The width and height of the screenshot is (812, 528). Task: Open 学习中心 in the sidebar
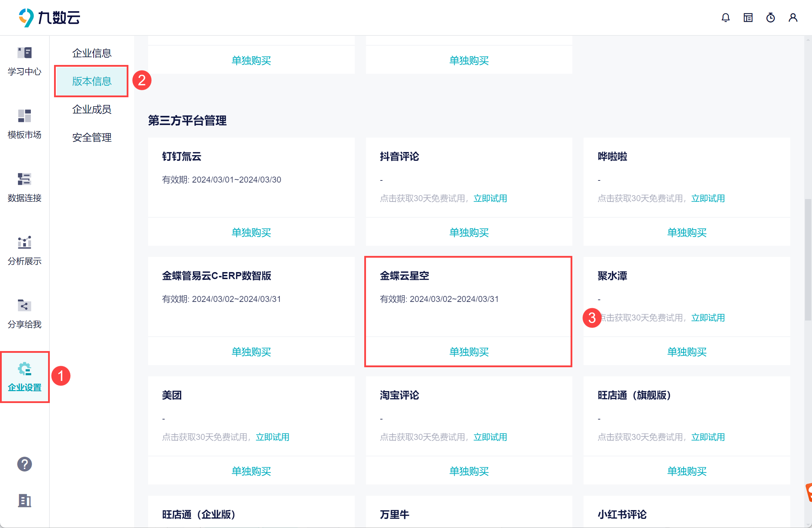click(x=25, y=61)
